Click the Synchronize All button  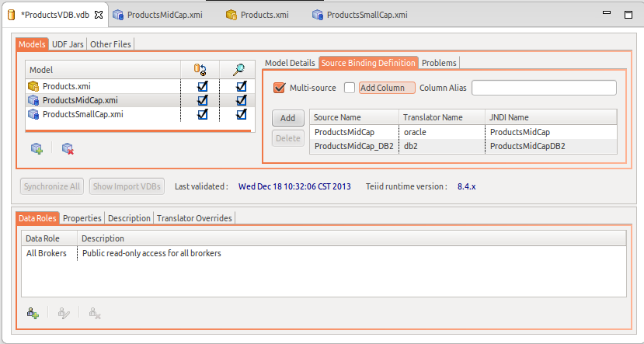52,186
